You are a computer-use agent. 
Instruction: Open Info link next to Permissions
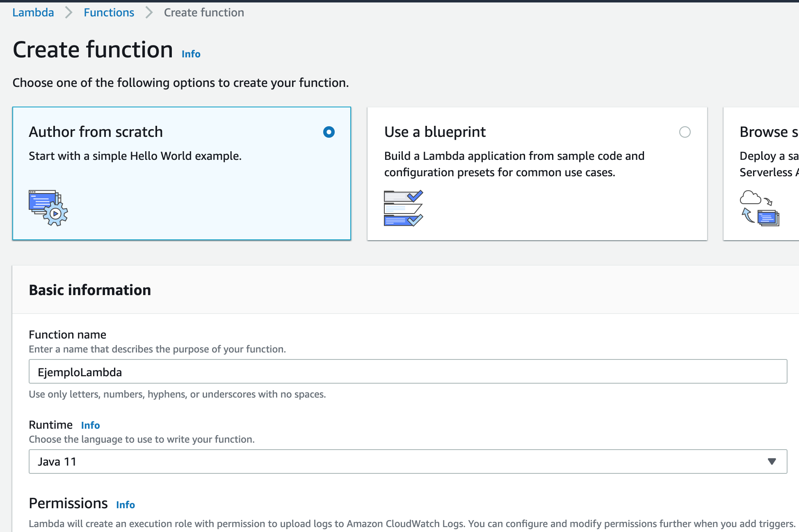tap(125, 505)
